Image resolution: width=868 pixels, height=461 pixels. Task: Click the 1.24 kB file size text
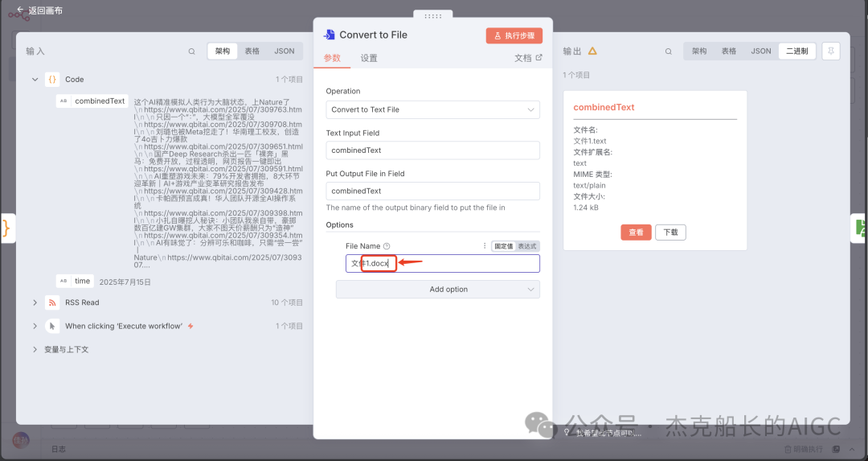tap(586, 208)
